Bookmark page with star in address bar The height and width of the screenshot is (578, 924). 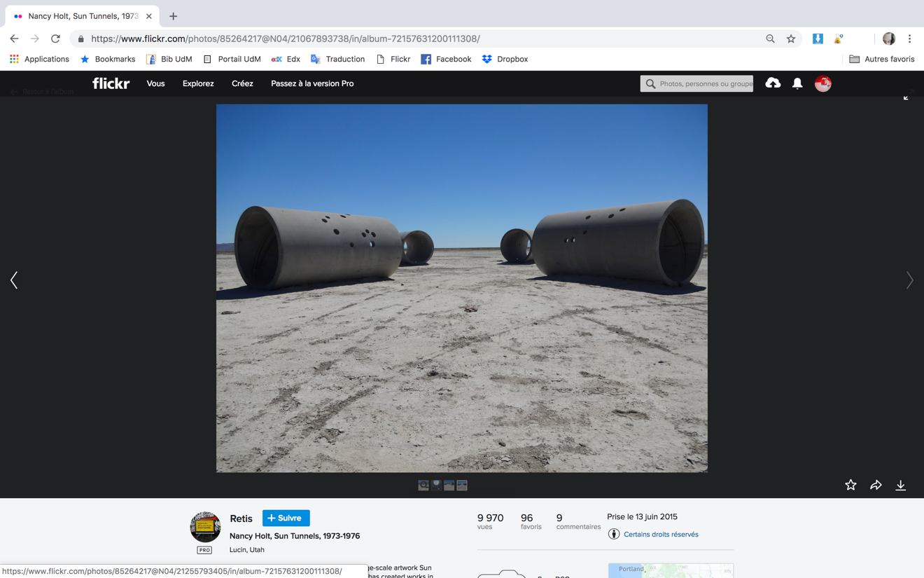point(791,39)
